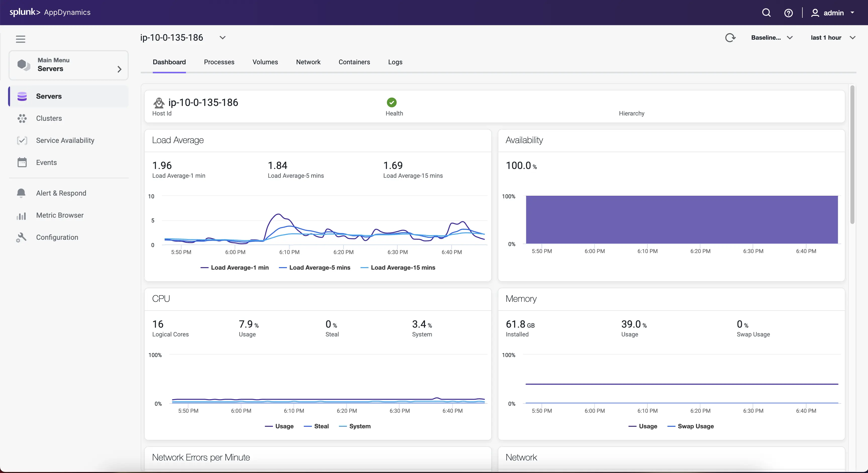868x473 pixels.
Task: Open the hamburger navigation menu
Action: click(20, 39)
